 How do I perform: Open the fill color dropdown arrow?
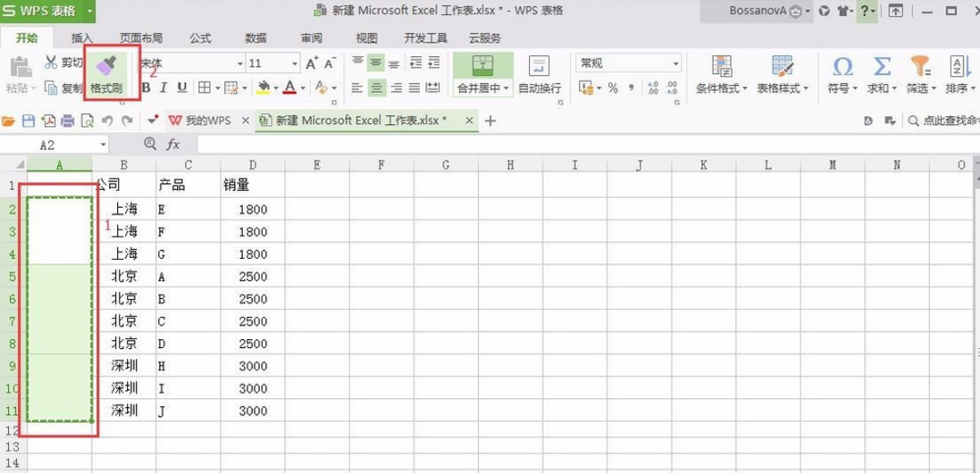tap(276, 88)
